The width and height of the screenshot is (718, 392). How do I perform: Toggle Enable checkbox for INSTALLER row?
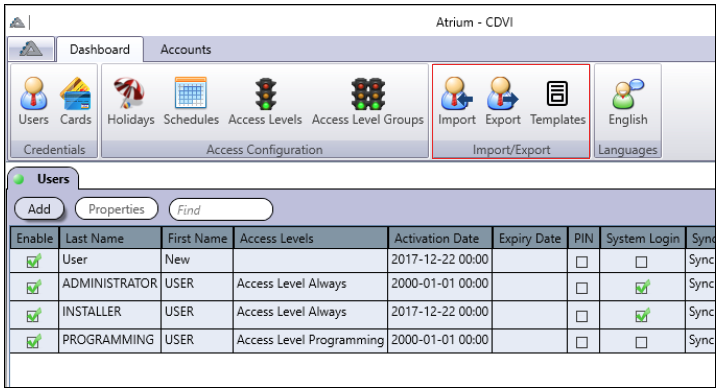[x=34, y=315]
